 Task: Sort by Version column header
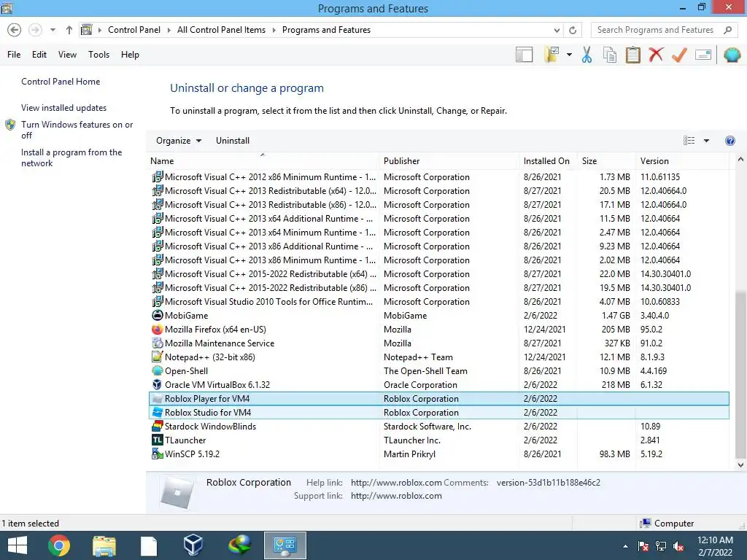tap(682, 161)
